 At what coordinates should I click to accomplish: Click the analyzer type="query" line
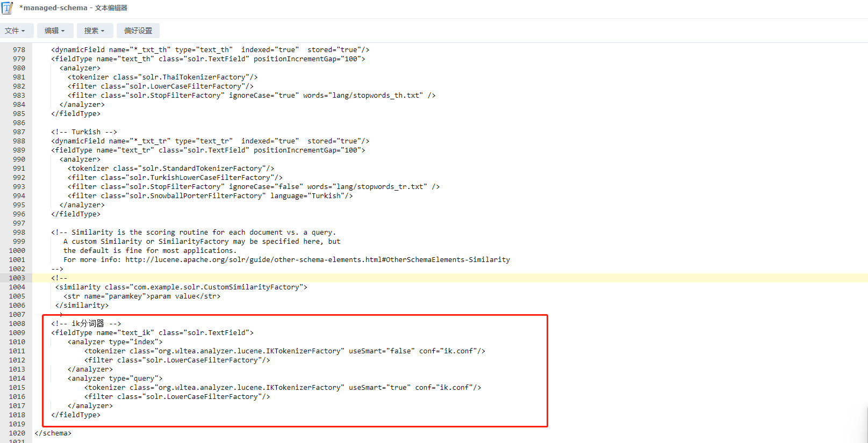tap(115, 379)
